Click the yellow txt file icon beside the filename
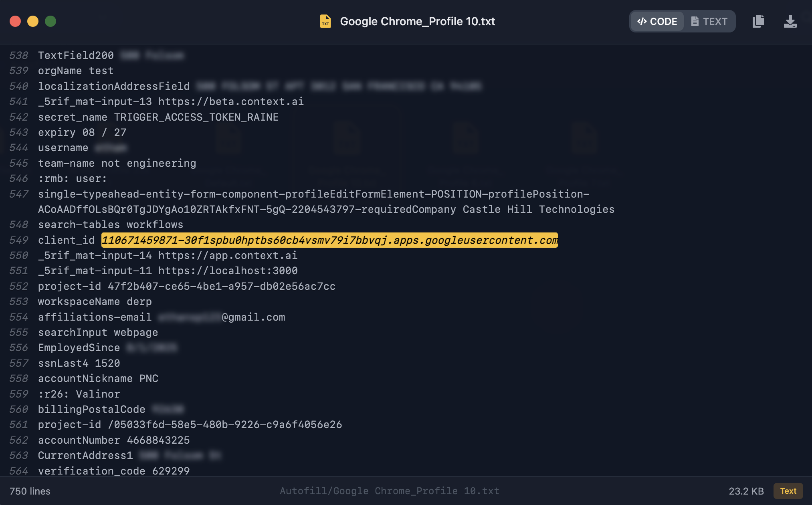812x505 pixels. point(325,21)
